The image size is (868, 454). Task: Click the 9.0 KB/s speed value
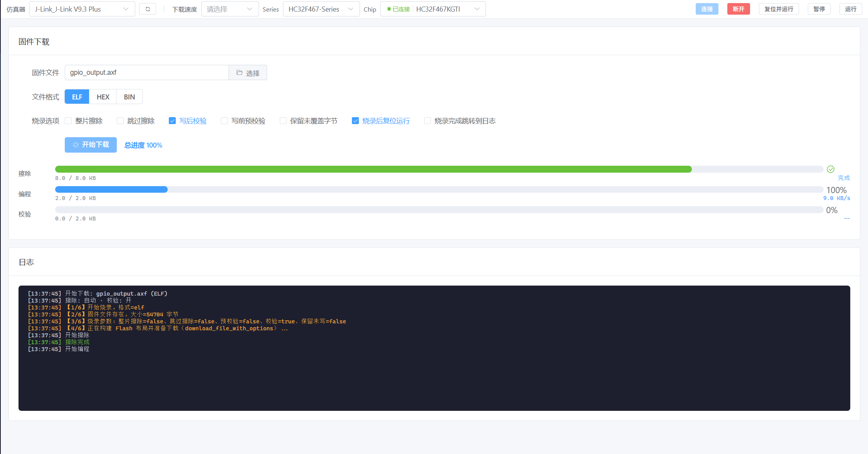837,198
